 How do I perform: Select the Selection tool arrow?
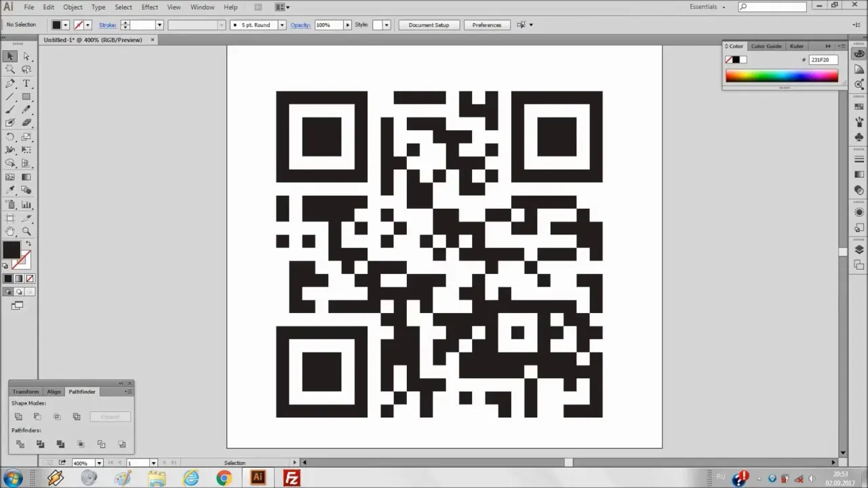click(x=10, y=56)
